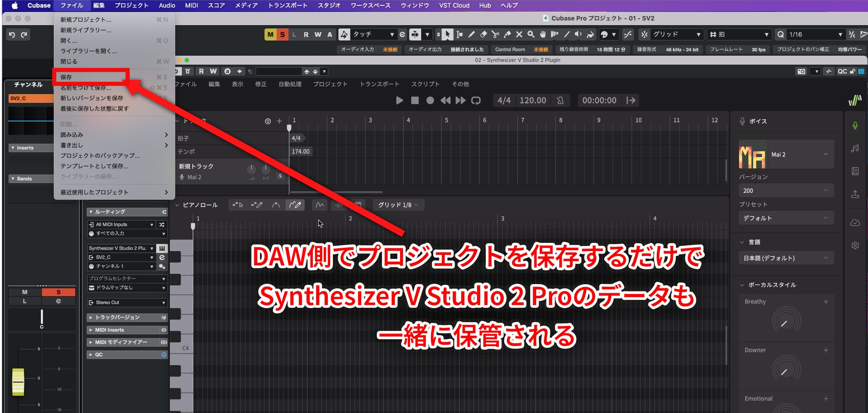Screen dimensions: 868x413
Task: Select the hand pan tool in Cubase toolbar
Action: click(543, 35)
